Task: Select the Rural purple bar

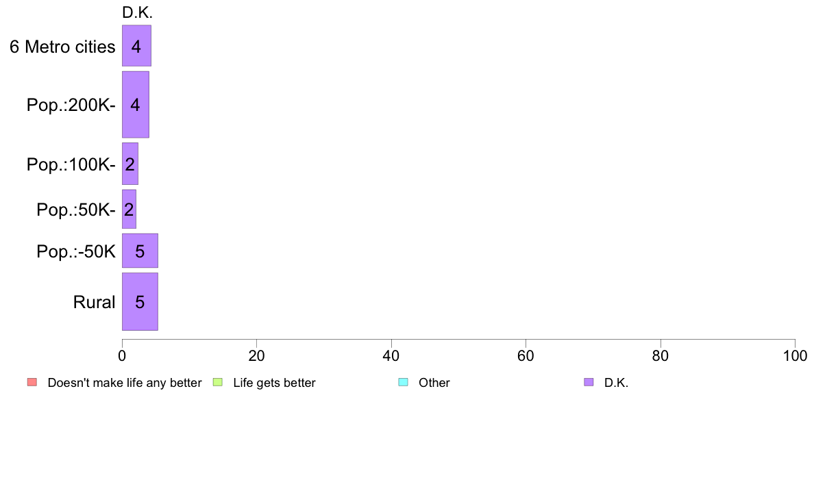Action: tap(140, 301)
